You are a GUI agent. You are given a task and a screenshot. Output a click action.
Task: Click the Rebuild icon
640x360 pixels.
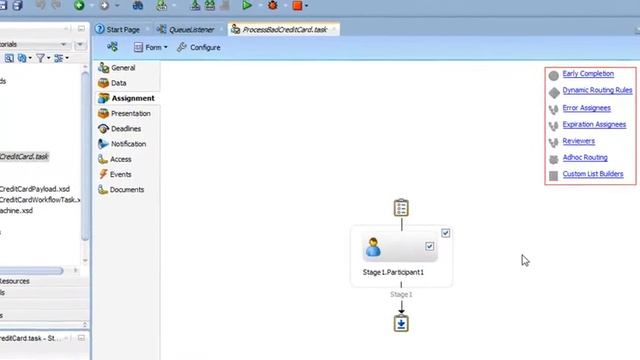[210, 5]
